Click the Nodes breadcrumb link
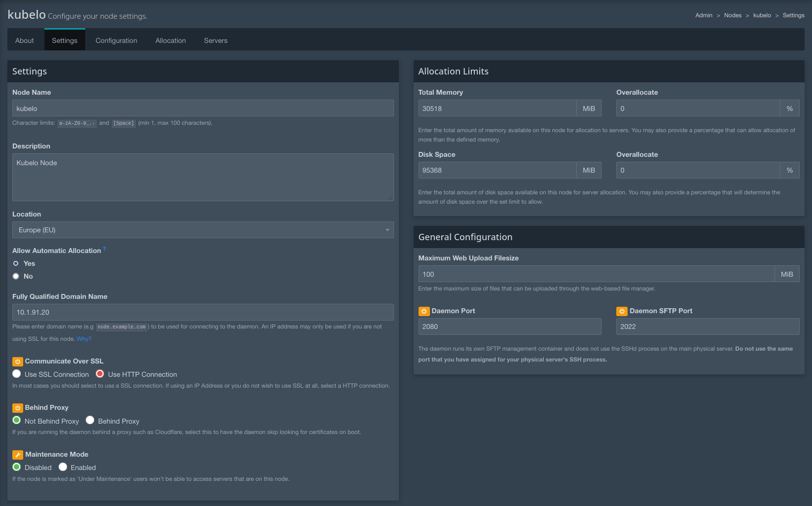812x506 pixels. point(733,15)
